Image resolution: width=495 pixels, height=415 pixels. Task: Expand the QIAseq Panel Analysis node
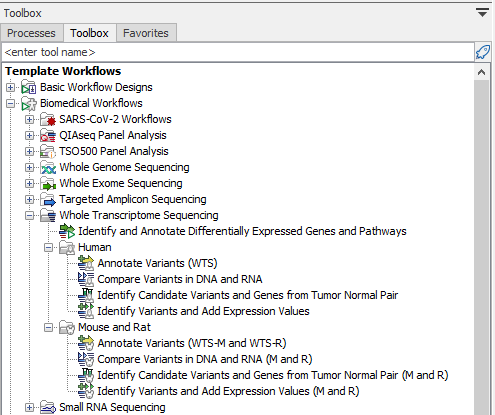pos(29,135)
